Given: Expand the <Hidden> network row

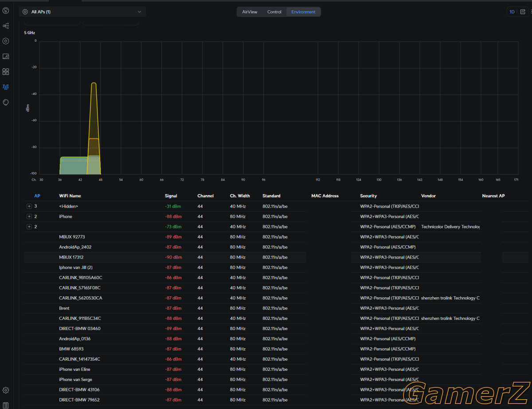Looking at the screenshot, I should pyautogui.click(x=29, y=206).
